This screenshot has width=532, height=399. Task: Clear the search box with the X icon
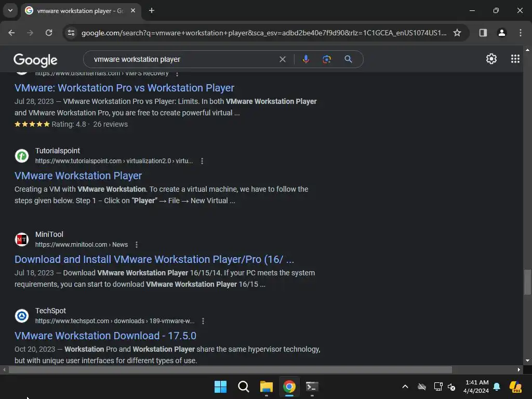(x=282, y=59)
